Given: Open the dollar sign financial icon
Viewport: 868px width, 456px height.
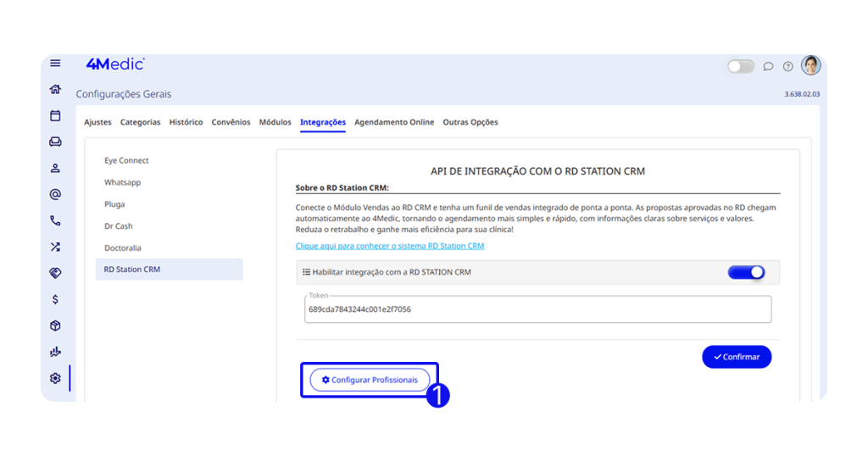Looking at the screenshot, I should pos(55,299).
